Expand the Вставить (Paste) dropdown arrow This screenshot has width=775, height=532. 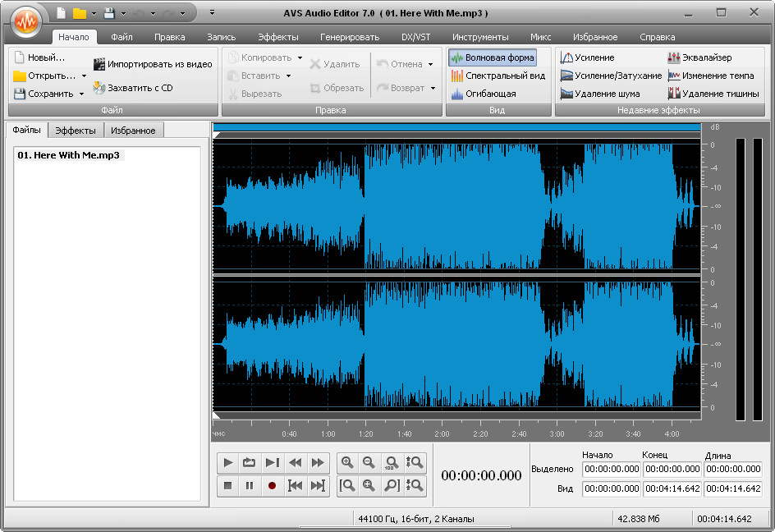pos(289,76)
